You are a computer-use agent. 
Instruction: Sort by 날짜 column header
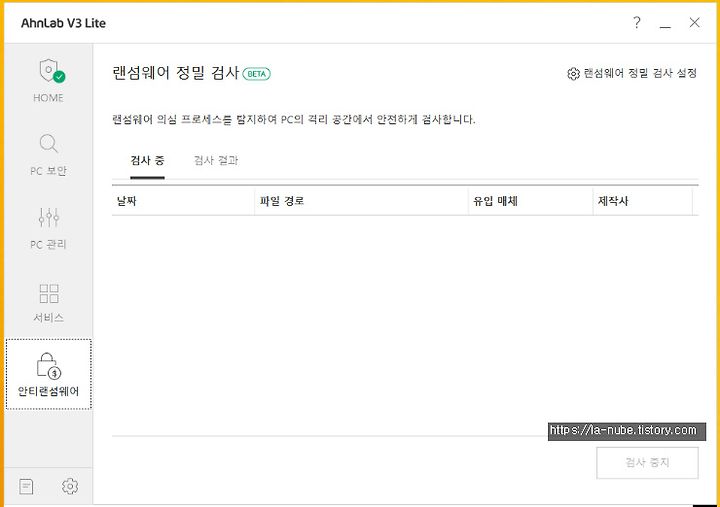coord(183,201)
